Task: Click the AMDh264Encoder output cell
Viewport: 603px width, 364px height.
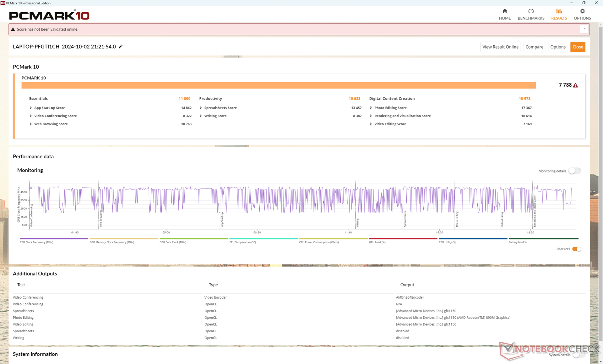Action: [x=410, y=297]
